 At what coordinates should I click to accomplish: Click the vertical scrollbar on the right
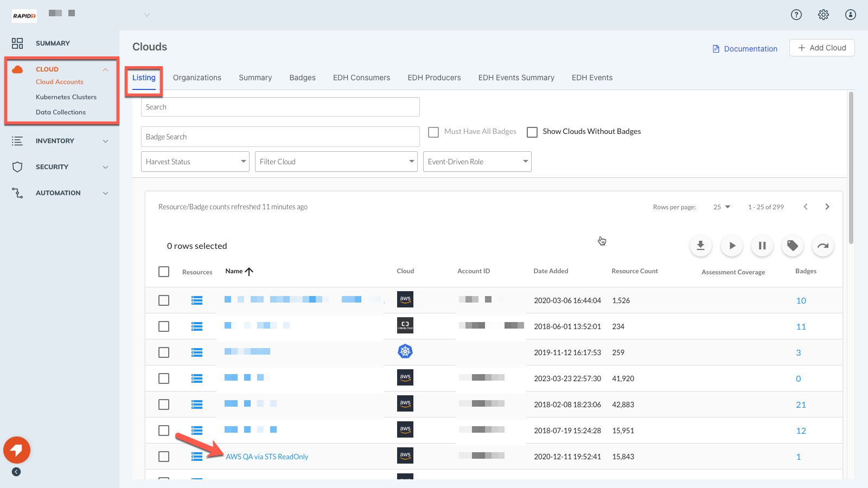coord(851,168)
